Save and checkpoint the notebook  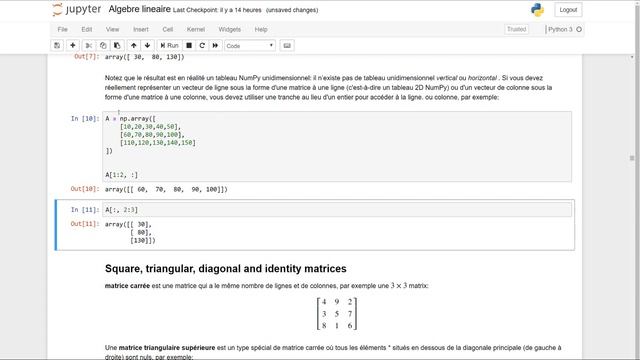(57, 46)
